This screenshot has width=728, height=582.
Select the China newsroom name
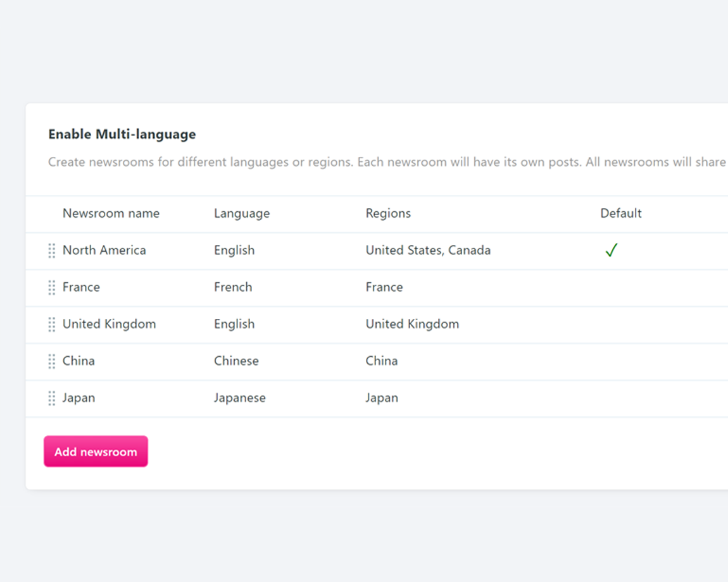point(78,361)
